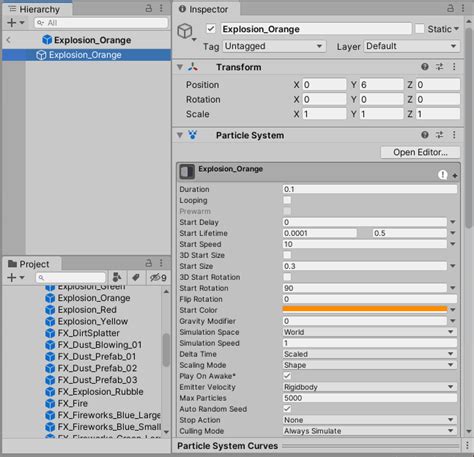Uncheck Auto Random Seed checkbox

tap(287, 409)
